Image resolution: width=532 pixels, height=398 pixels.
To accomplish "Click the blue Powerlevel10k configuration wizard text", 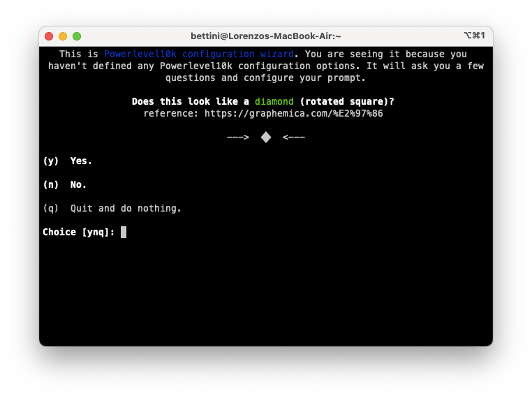I will (199, 54).
